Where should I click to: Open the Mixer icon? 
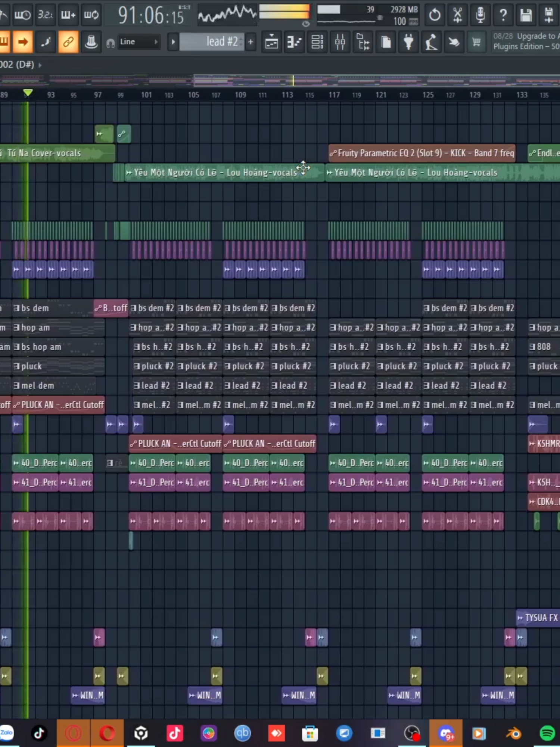click(340, 42)
